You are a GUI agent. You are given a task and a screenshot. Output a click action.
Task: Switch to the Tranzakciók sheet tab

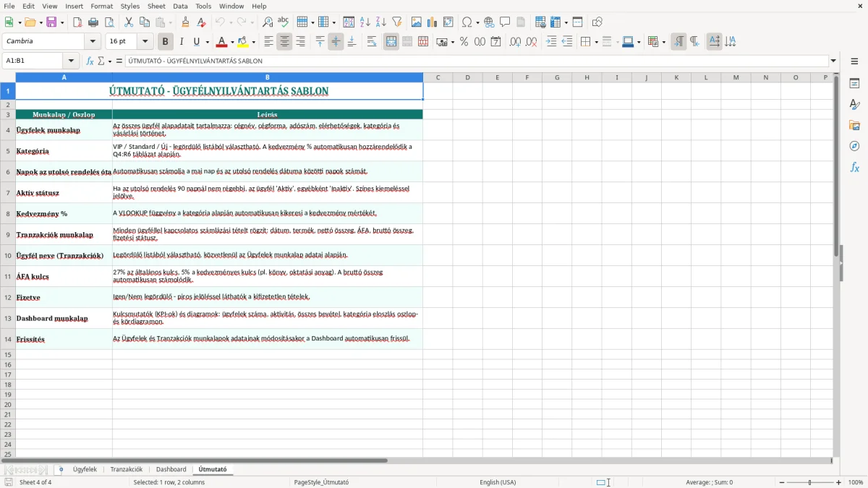click(x=127, y=469)
